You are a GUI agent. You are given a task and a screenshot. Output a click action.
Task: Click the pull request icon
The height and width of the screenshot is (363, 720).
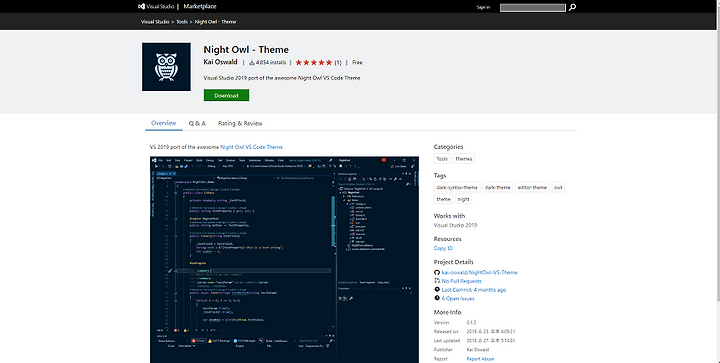(x=437, y=281)
